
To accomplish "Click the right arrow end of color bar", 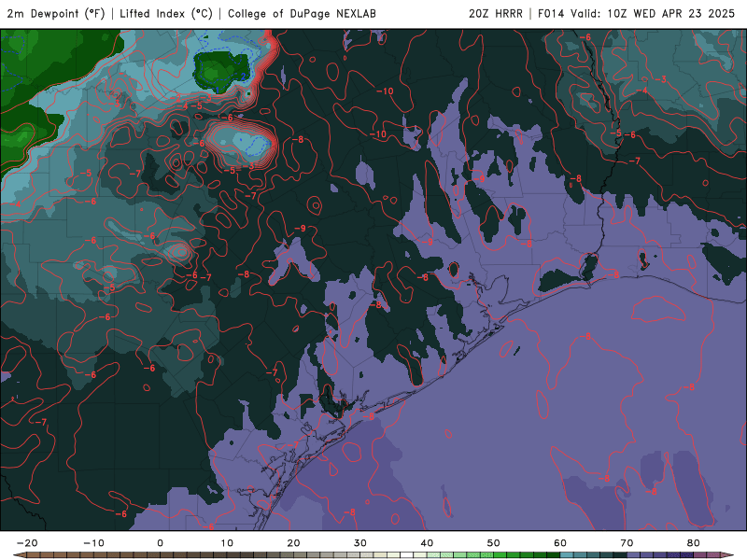I will [x=727, y=555].
